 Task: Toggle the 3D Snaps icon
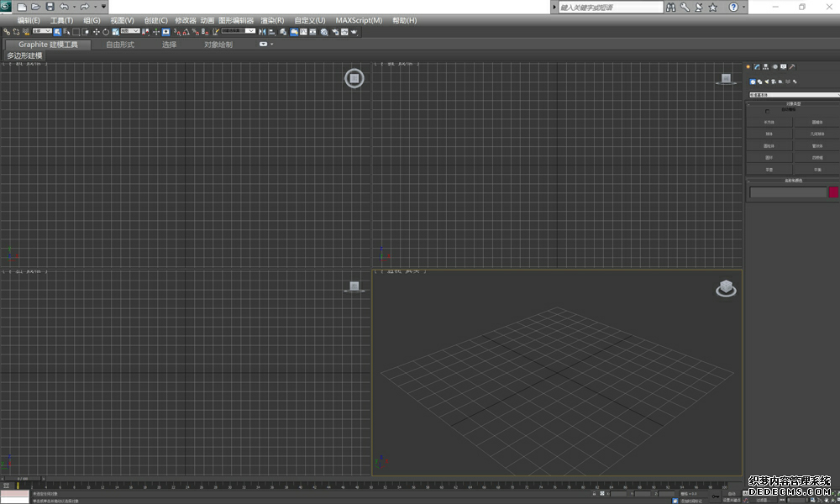click(x=176, y=32)
